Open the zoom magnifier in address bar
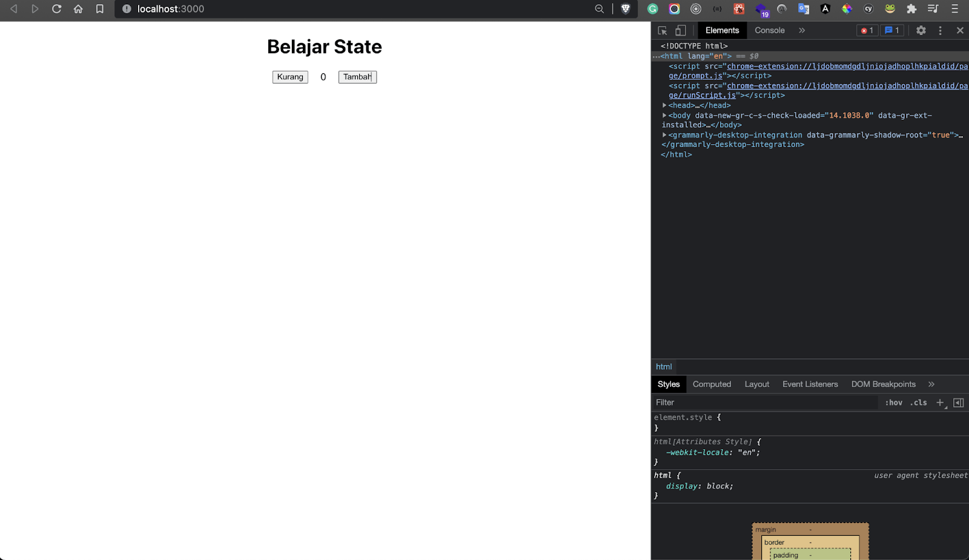The image size is (969, 560). (x=600, y=9)
